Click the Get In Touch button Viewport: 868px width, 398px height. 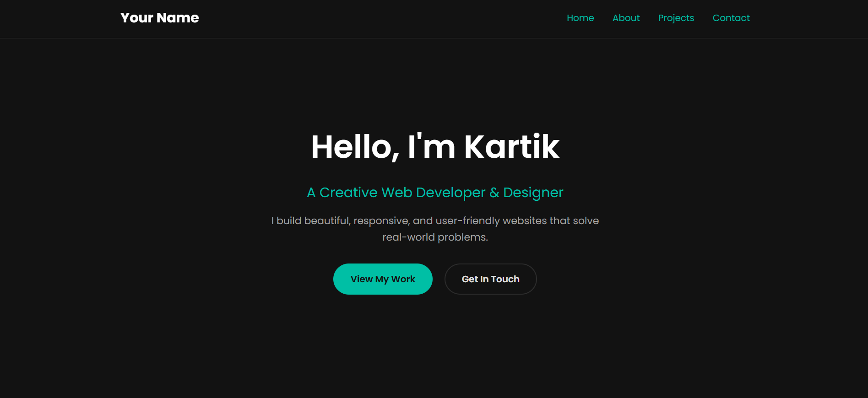[x=490, y=279]
